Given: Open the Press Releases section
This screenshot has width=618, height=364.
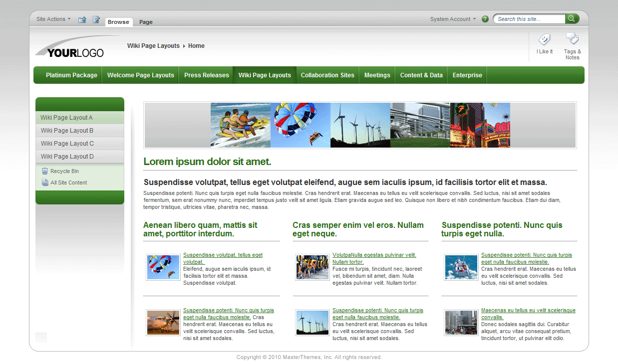Looking at the screenshot, I should coord(206,75).
